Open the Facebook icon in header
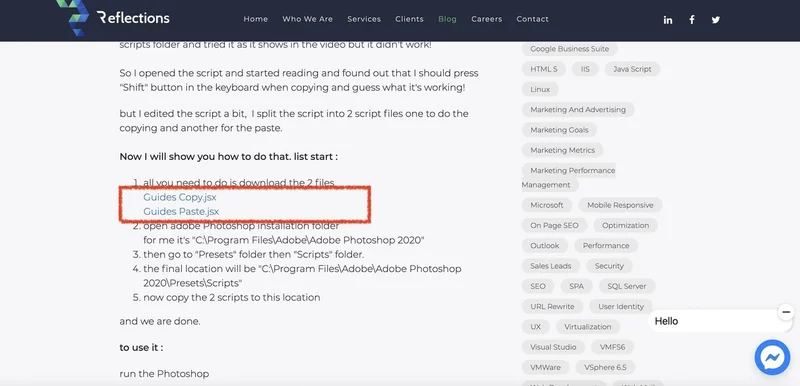 pos(692,20)
